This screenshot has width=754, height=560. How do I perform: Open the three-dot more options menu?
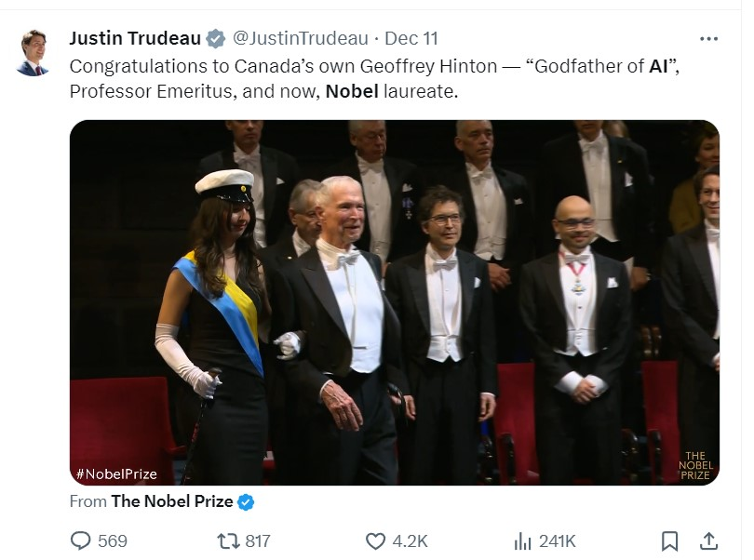[708, 39]
